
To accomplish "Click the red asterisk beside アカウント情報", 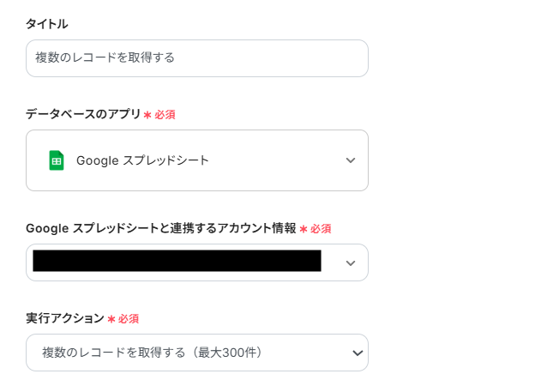I will pyautogui.click(x=303, y=229).
